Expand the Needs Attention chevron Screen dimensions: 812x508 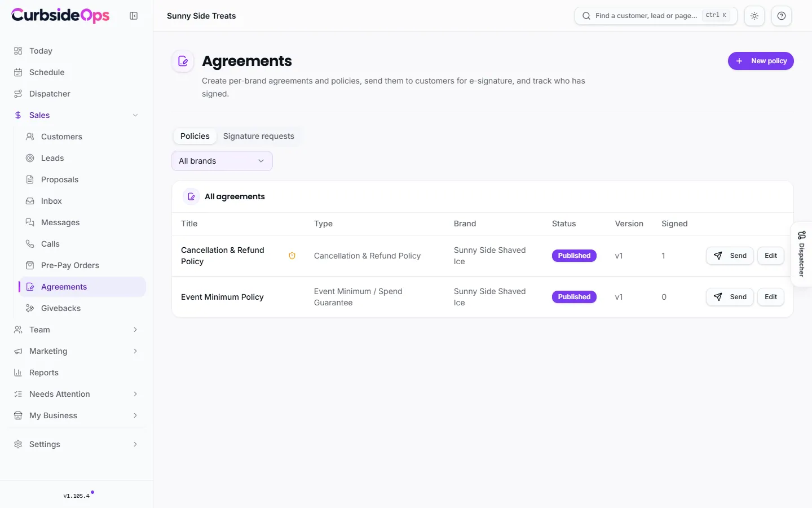pos(135,394)
